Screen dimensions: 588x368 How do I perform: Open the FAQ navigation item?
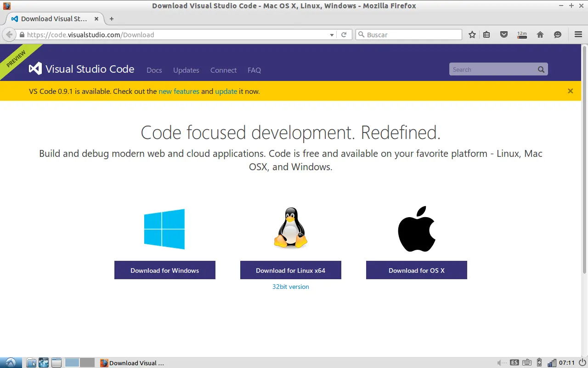click(x=254, y=70)
